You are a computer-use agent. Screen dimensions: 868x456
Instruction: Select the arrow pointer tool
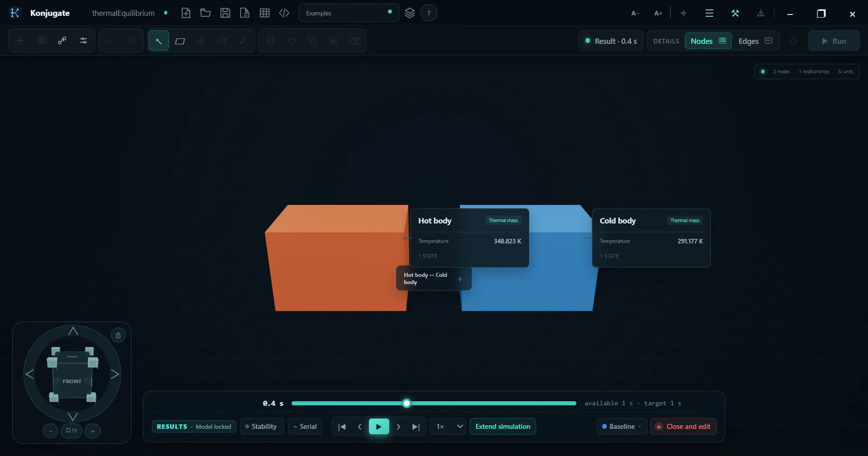click(159, 41)
